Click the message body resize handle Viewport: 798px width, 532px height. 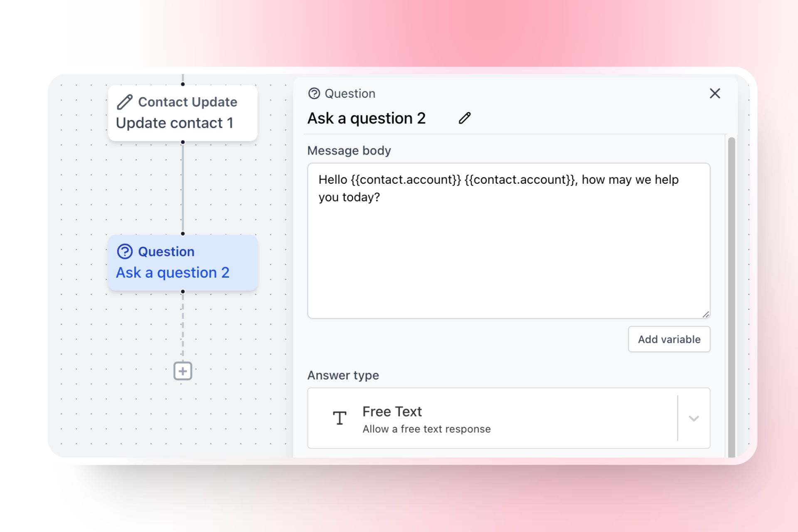click(x=706, y=315)
